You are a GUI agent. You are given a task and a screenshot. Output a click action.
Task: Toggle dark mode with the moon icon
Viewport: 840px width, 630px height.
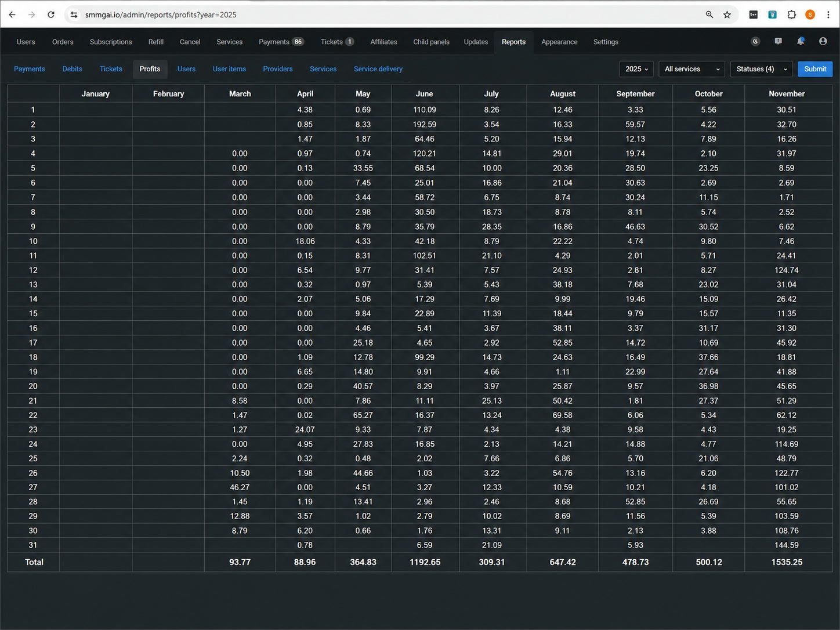point(755,41)
